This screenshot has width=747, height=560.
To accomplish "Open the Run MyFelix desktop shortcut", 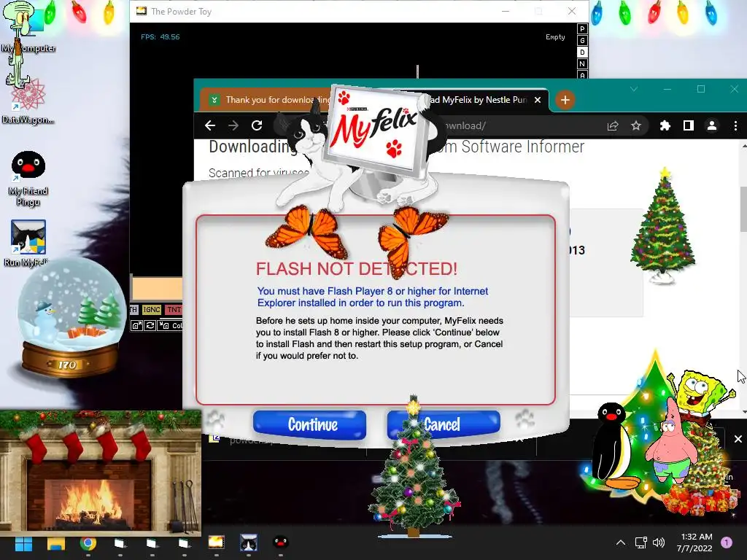I will [28, 243].
